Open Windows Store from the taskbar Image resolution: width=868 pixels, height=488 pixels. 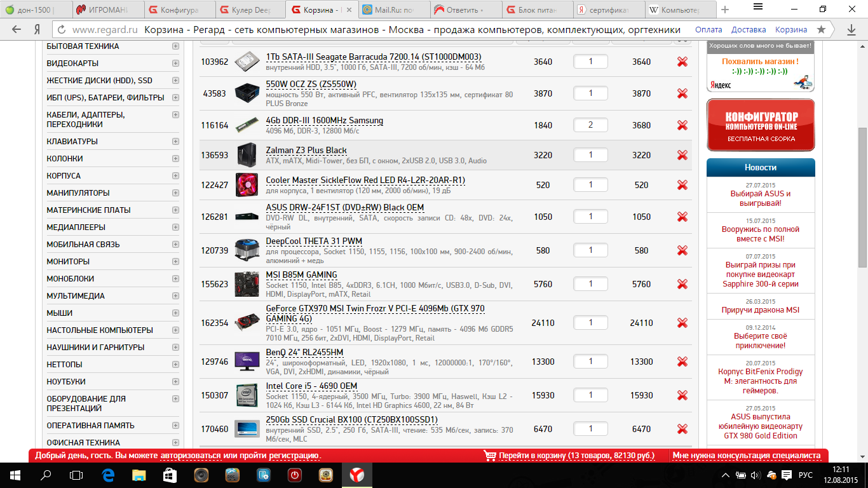[170, 475]
